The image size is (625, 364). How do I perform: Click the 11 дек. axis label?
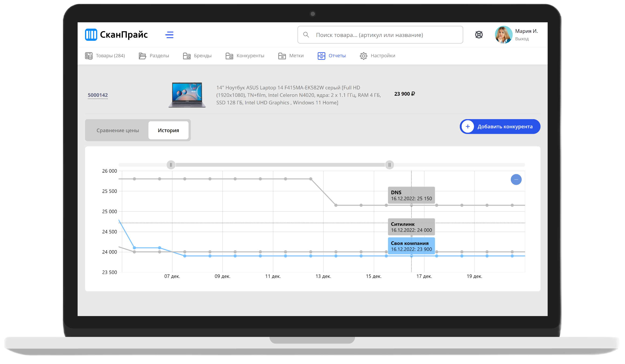coord(273,276)
